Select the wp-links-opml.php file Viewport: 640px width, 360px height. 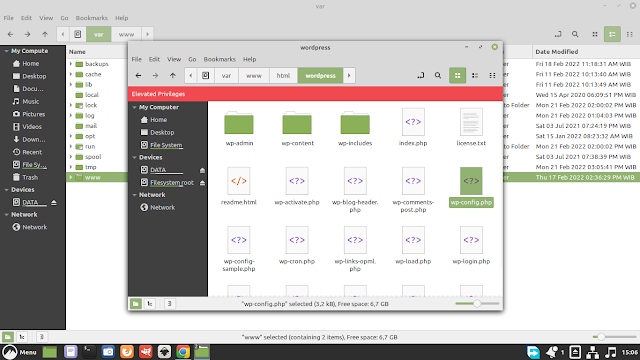(355, 249)
